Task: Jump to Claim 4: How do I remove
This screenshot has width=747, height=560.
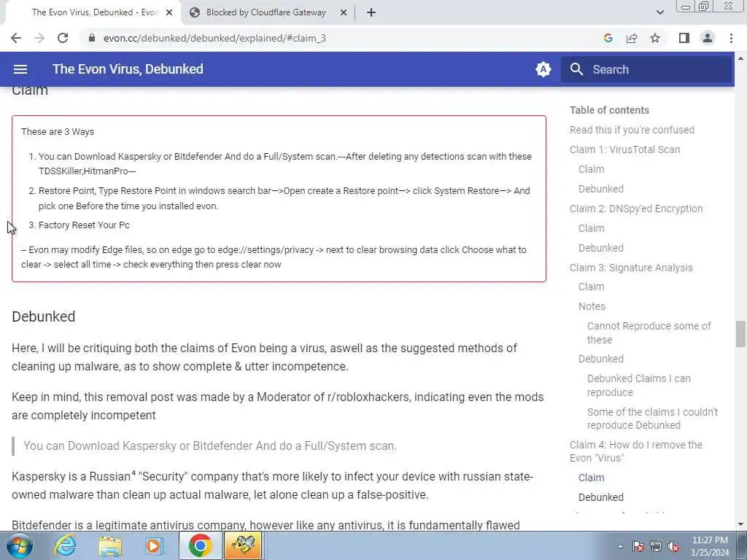Action: (x=636, y=451)
